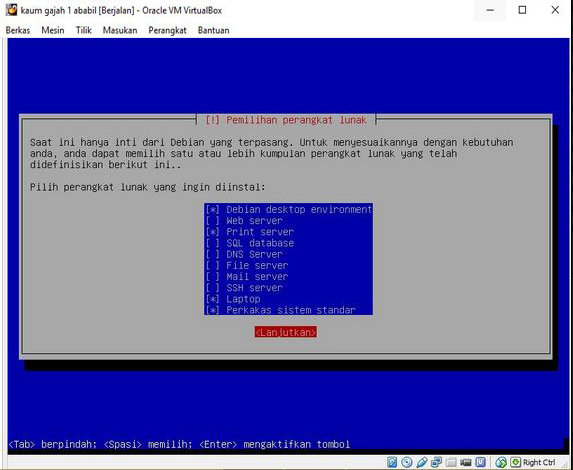This screenshot has height=470, width=573.
Task: Toggle Perkakas sistem standar checkbox
Action: tap(212, 310)
